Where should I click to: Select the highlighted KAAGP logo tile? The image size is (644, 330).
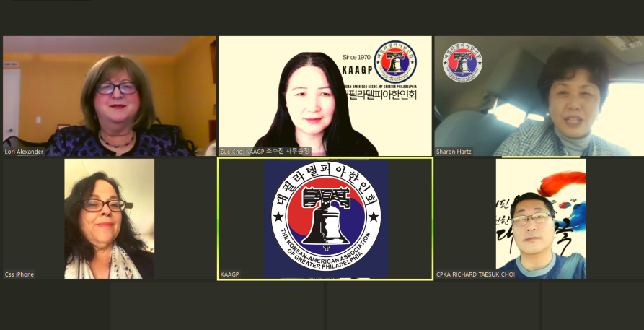click(x=325, y=219)
